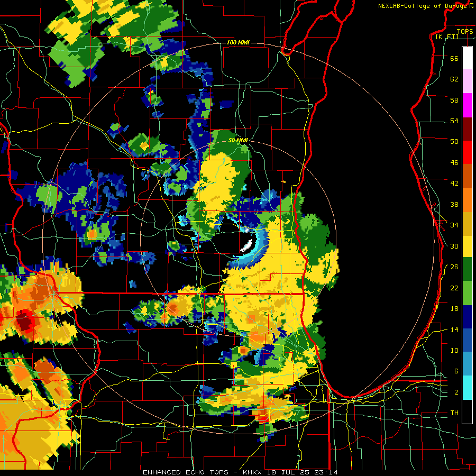Click the "[K FT]" units label
This screenshot has height=476, width=476.
click(447, 37)
